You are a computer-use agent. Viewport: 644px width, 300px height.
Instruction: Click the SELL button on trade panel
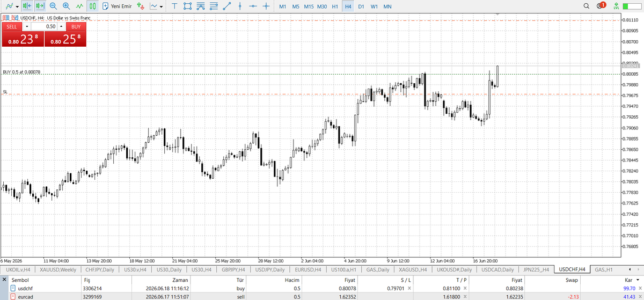(12, 26)
